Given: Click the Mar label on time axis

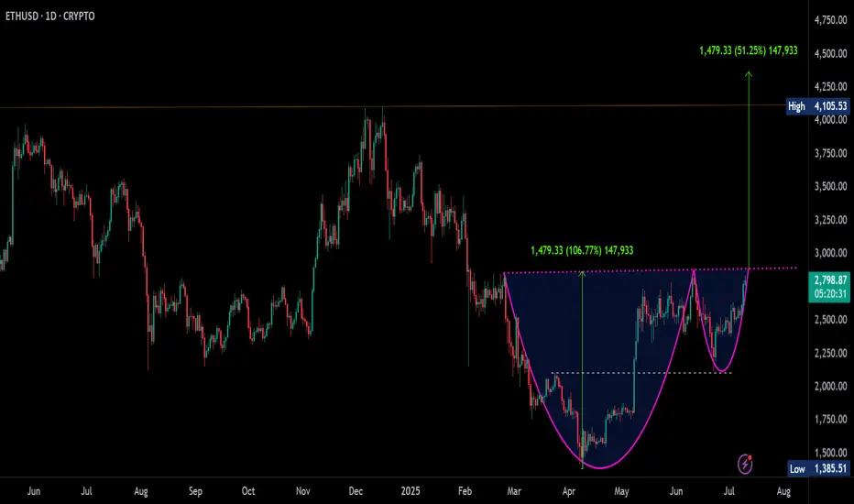Looking at the screenshot, I should click(514, 491).
